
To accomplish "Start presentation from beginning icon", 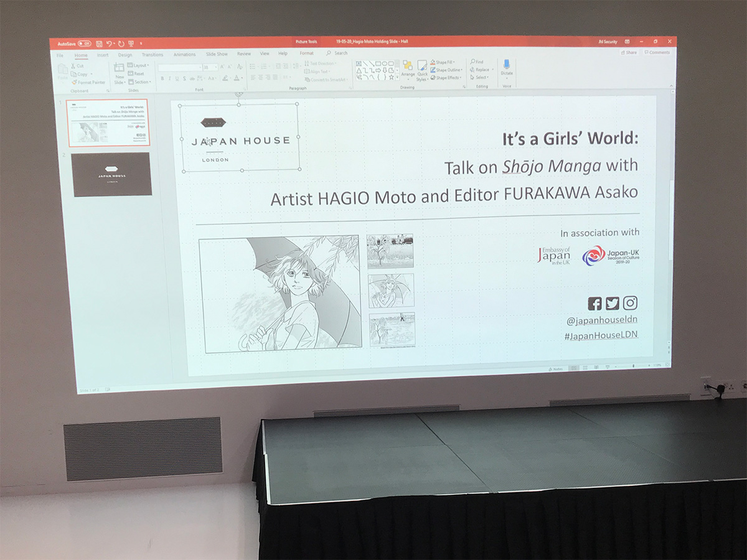I will pos(131,44).
